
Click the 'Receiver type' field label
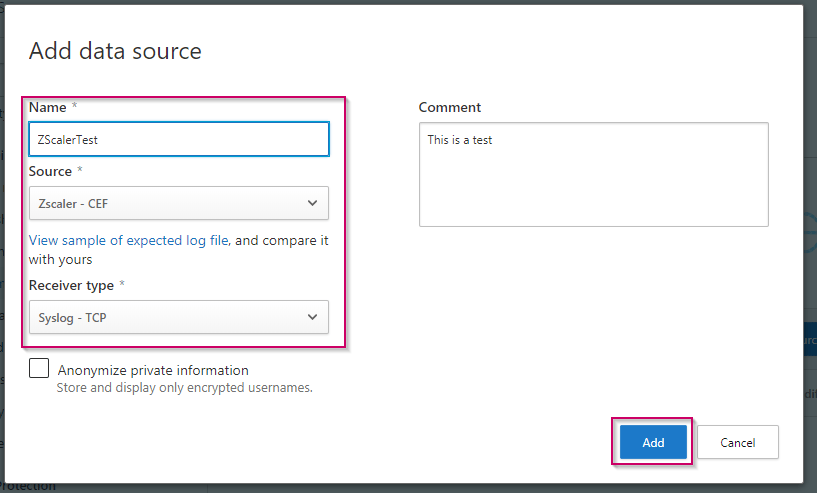(x=71, y=285)
